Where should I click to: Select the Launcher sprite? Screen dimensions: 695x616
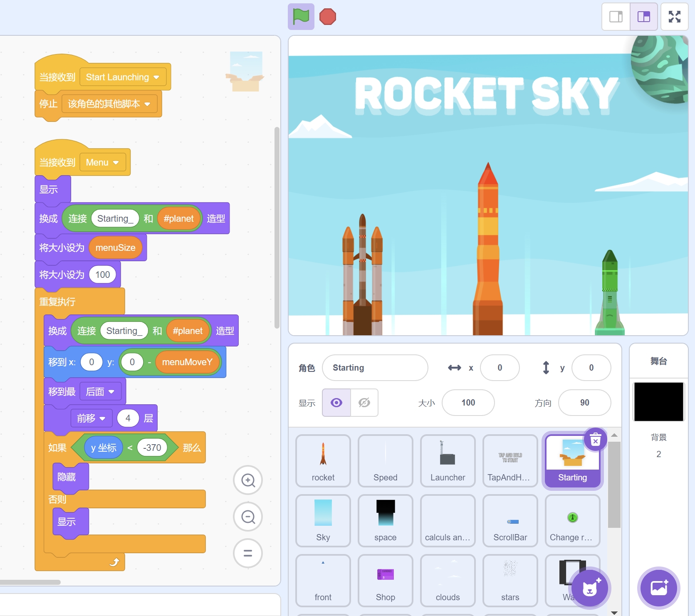click(x=448, y=461)
